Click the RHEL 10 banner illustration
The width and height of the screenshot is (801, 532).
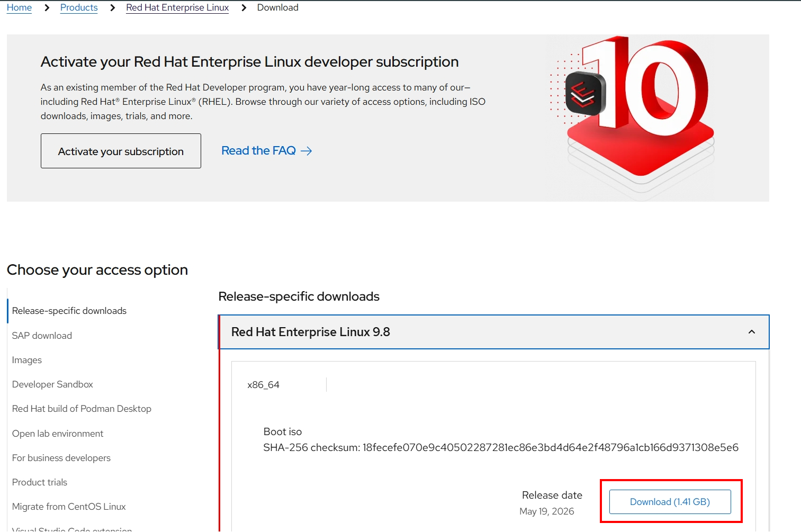pos(633,118)
